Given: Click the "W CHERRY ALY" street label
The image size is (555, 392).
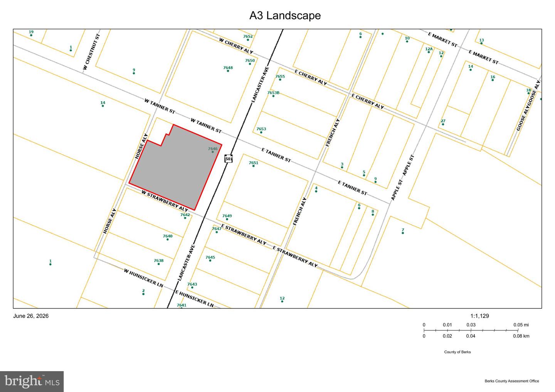Looking at the screenshot, I should click(x=236, y=46).
